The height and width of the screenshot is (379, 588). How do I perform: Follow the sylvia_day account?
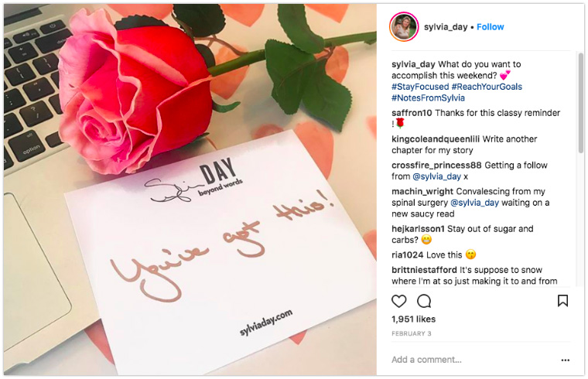[x=490, y=27]
